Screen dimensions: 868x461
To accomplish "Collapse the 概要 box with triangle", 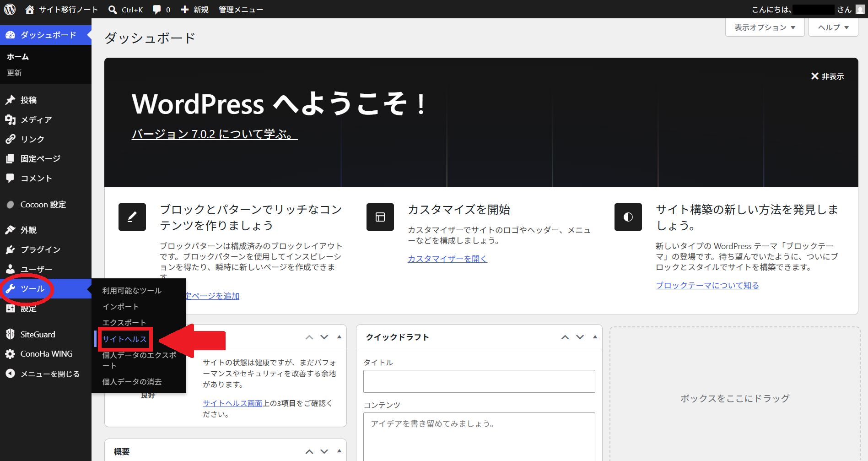I will [339, 451].
